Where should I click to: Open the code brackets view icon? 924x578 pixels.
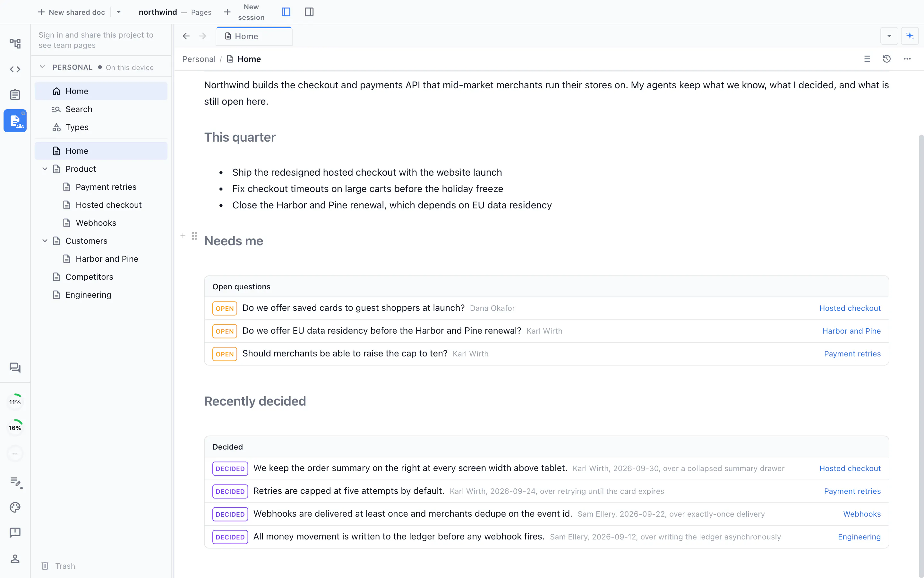click(x=15, y=69)
